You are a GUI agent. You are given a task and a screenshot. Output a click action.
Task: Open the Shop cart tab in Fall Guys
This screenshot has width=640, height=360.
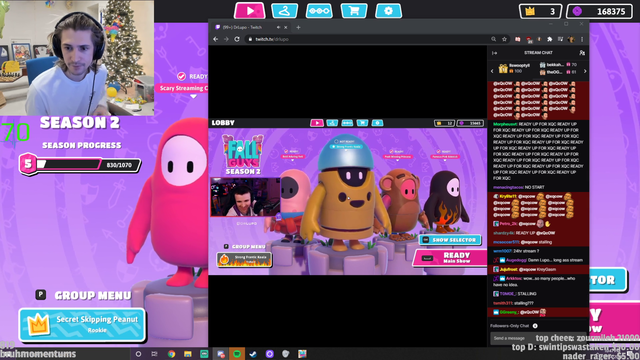click(353, 11)
